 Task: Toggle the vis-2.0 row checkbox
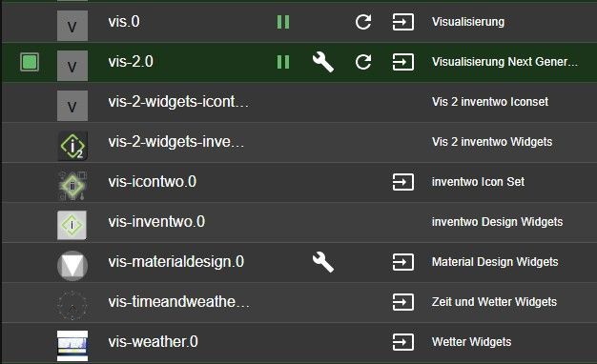(x=30, y=62)
